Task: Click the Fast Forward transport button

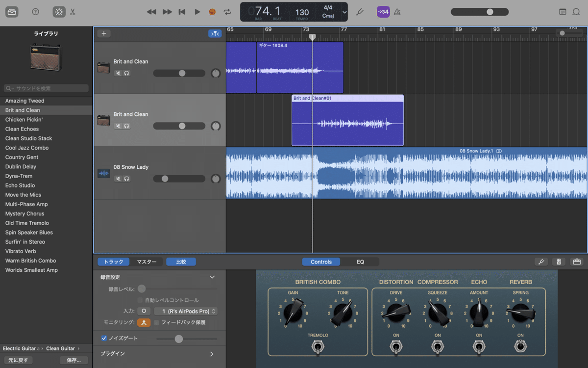Action: pyautogui.click(x=167, y=12)
